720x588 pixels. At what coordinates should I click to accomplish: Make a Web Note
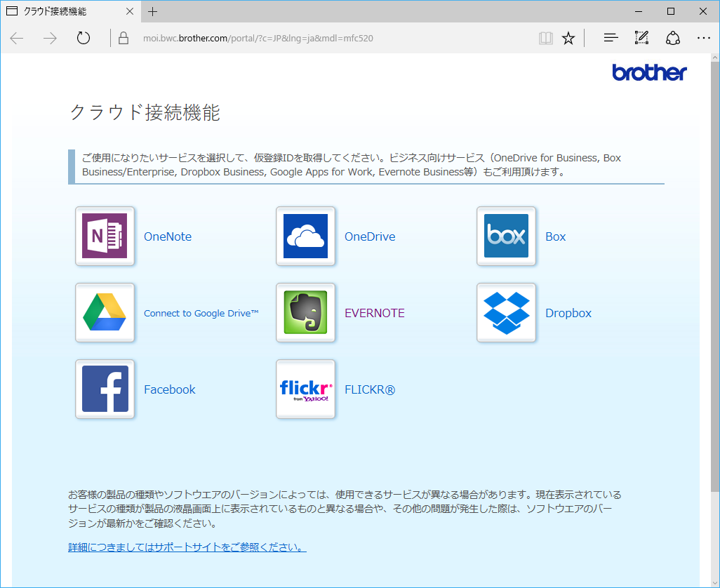tap(641, 38)
